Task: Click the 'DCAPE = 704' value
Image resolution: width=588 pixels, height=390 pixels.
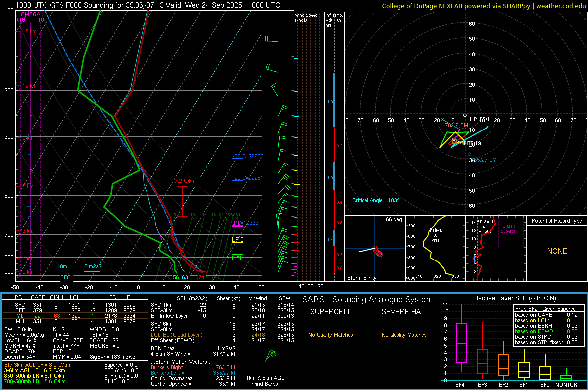Action: click(20, 351)
